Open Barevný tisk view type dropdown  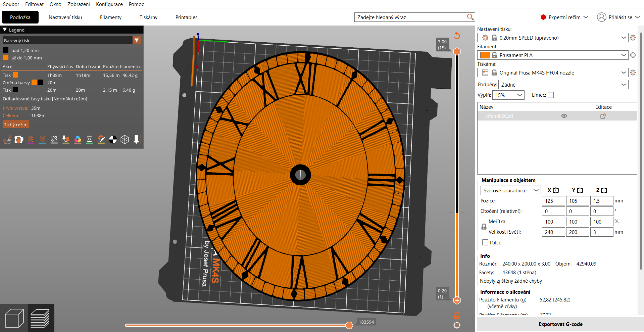coord(72,41)
